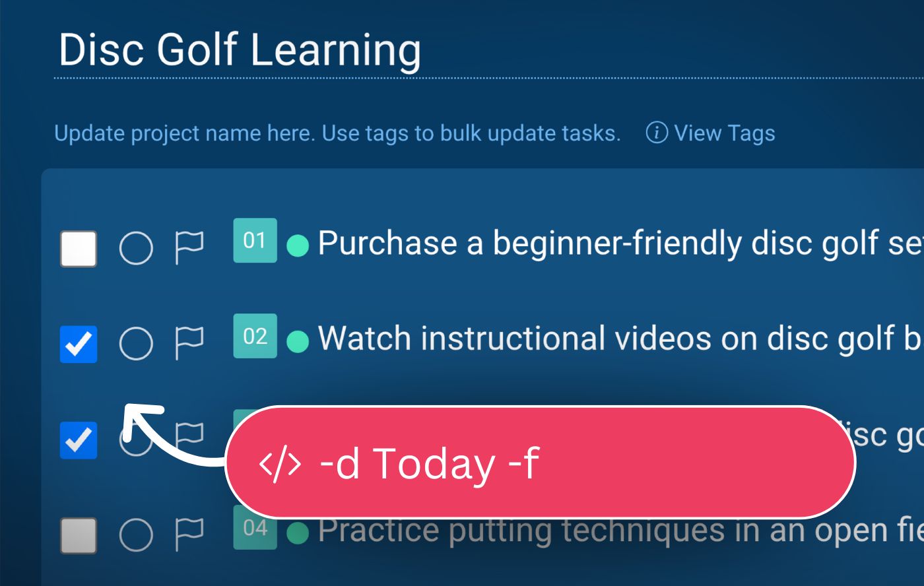Check the box for the Purchase task
Viewport: 924px width, 586px height.
pyautogui.click(x=79, y=249)
